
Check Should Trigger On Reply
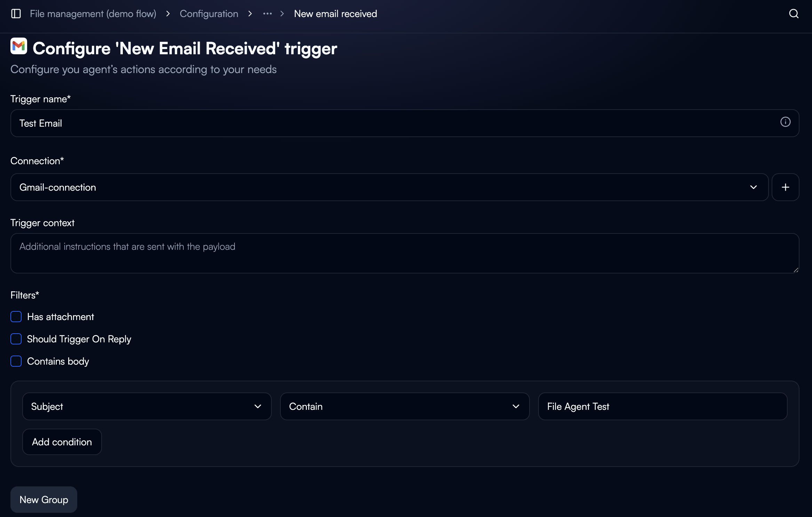[16, 339]
